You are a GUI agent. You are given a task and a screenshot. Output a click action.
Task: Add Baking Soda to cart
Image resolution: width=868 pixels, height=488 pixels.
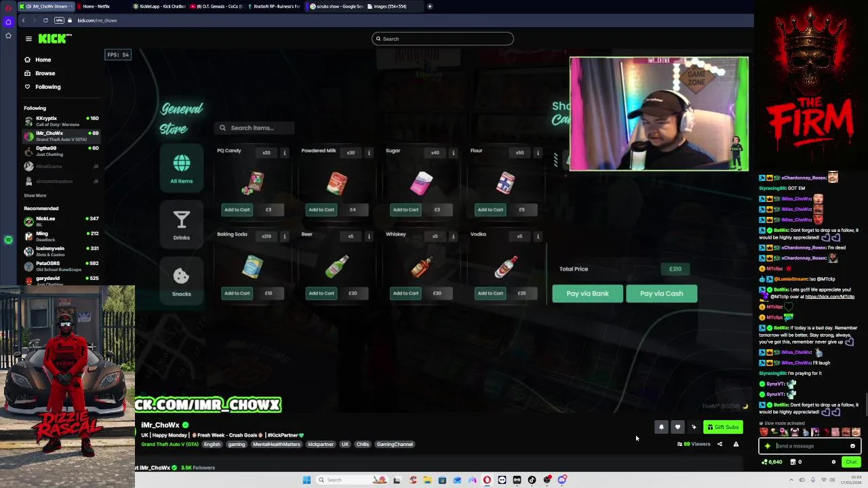[237, 293]
